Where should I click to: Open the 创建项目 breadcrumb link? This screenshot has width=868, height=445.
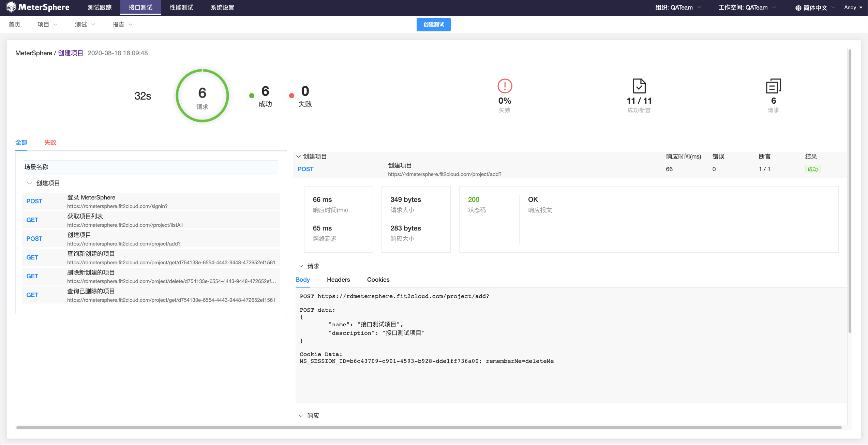click(71, 53)
